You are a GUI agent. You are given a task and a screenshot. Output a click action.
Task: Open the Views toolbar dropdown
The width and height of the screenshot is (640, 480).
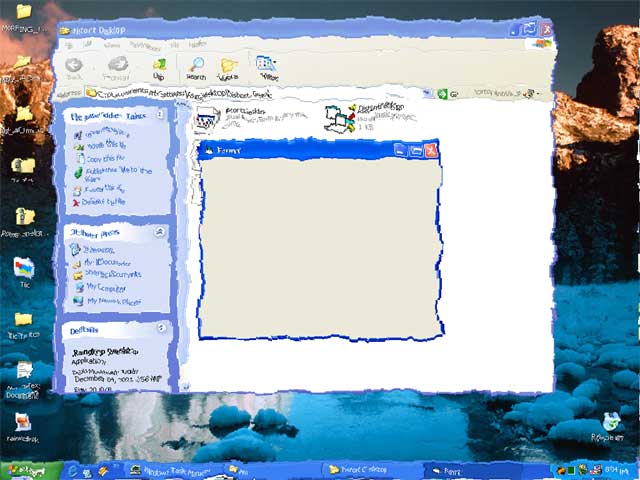(267, 68)
